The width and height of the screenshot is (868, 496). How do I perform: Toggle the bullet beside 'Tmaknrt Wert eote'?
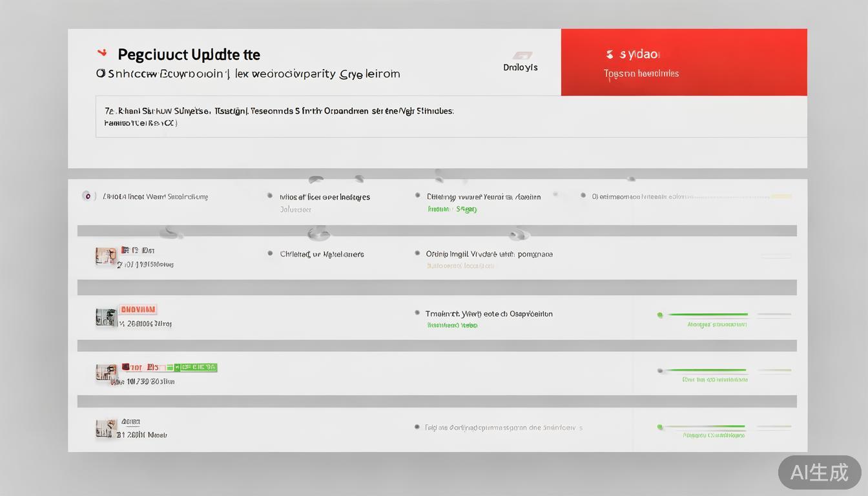click(x=417, y=313)
